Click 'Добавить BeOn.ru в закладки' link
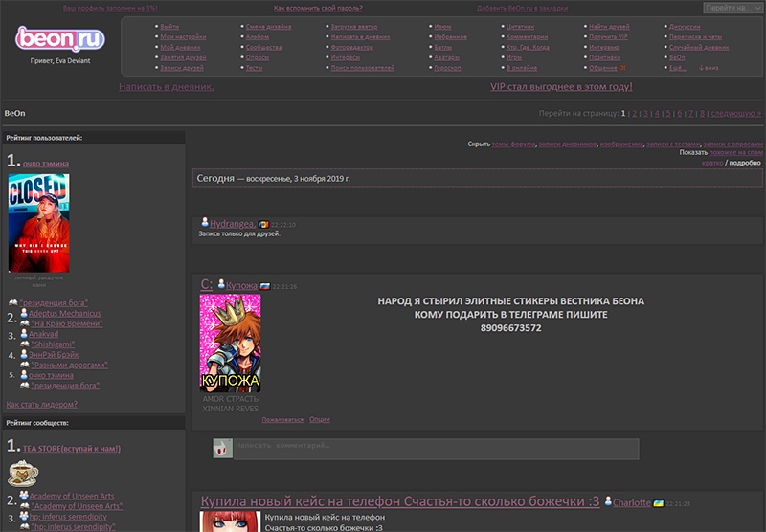The width and height of the screenshot is (766, 532). pos(522,8)
